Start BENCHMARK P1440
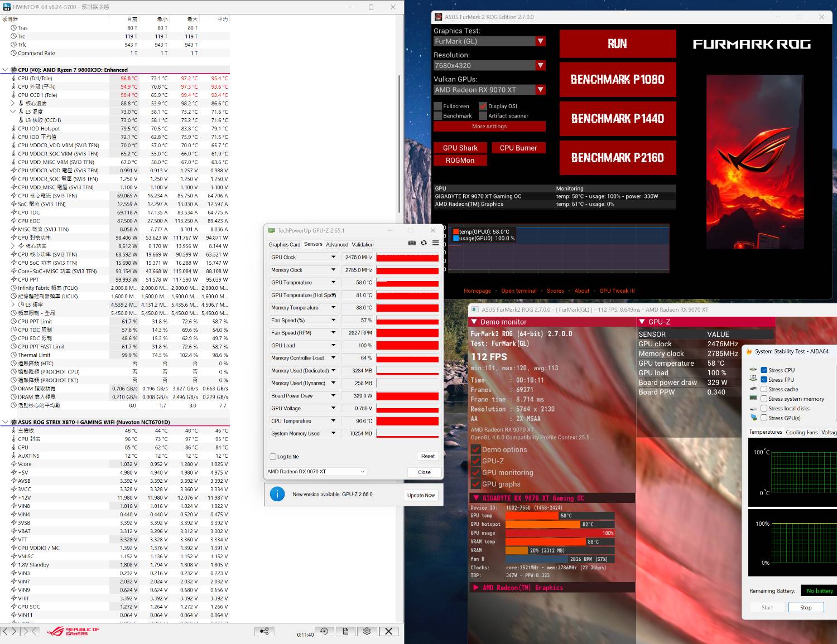The width and height of the screenshot is (837, 644). coord(618,118)
